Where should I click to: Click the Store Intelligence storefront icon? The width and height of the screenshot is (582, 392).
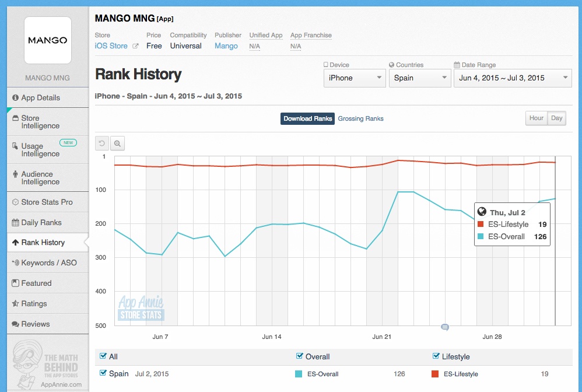[15, 118]
